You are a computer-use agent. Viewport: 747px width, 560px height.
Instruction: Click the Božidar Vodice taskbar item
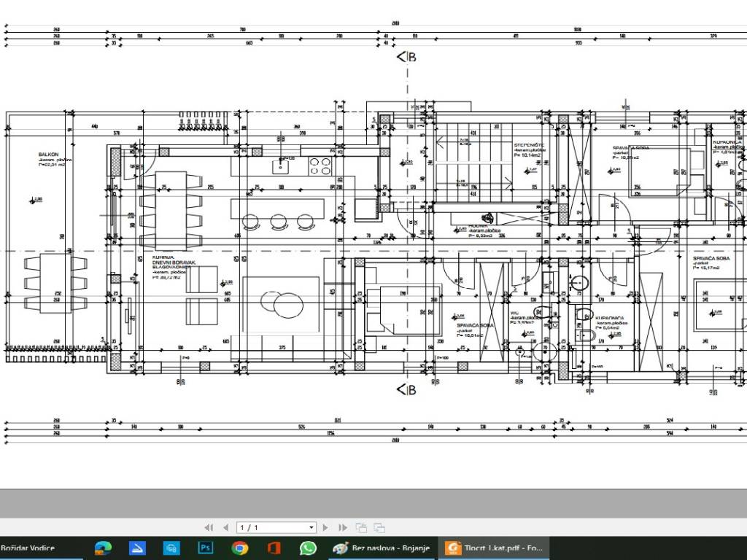pyautogui.click(x=29, y=548)
